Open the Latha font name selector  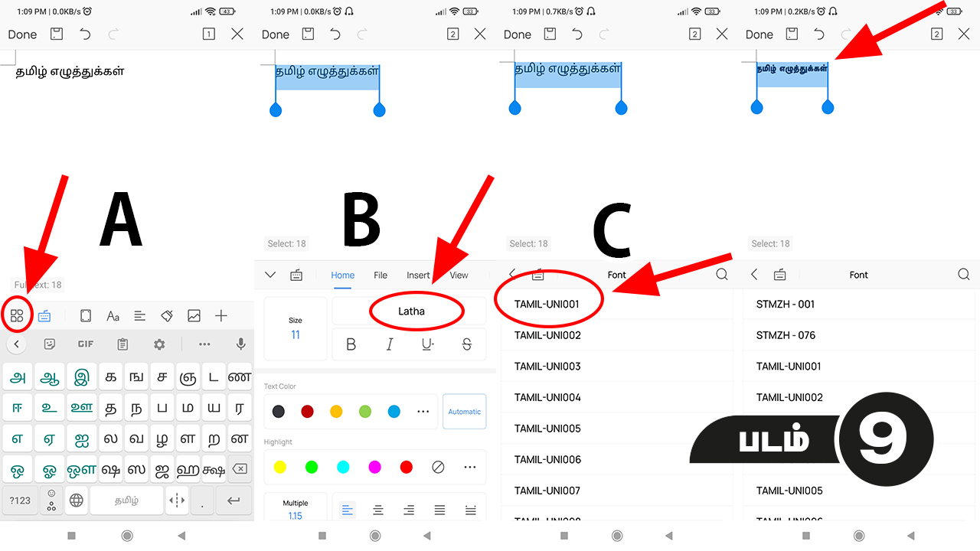pyautogui.click(x=410, y=311)
